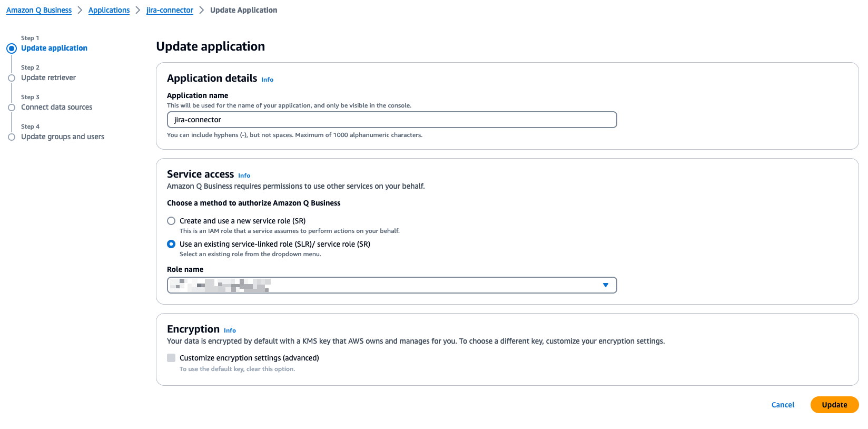Open the Encryption Info link

[x=230, y=330]
